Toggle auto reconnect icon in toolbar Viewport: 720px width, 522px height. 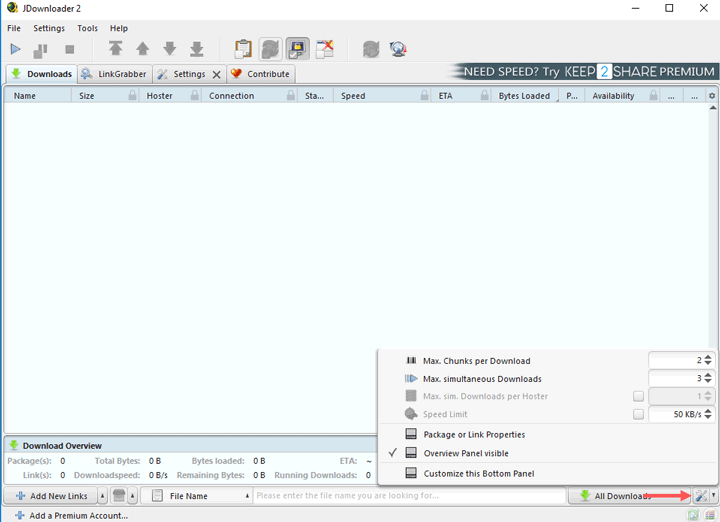(x=270, y=49)
